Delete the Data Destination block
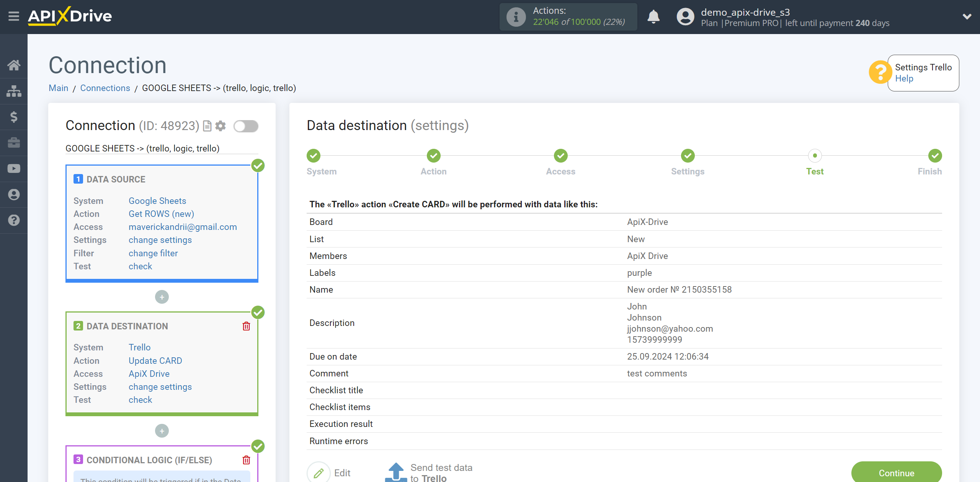This screenshot has width=980, height=482. click(246, 326)
